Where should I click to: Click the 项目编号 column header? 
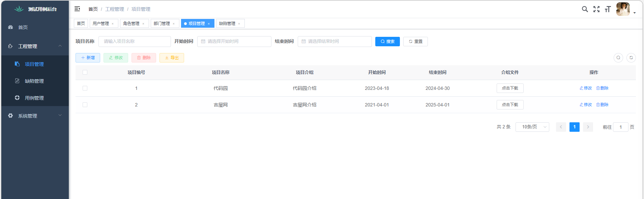[136, 72]
